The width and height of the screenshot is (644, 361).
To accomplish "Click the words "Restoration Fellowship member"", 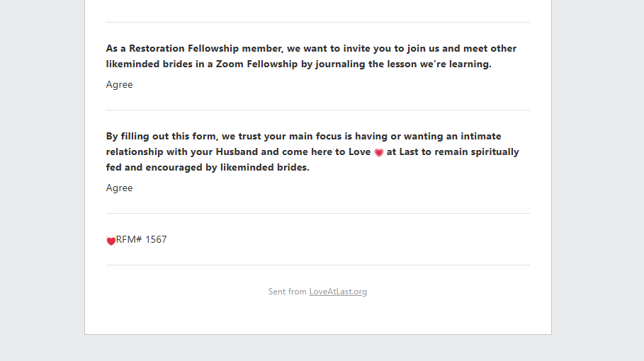I will tap(206, 48).
